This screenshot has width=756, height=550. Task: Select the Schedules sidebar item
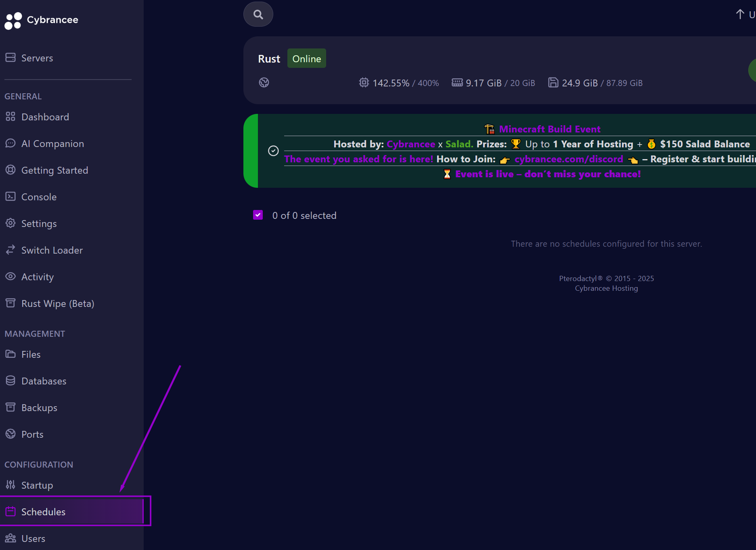(43, 512)
